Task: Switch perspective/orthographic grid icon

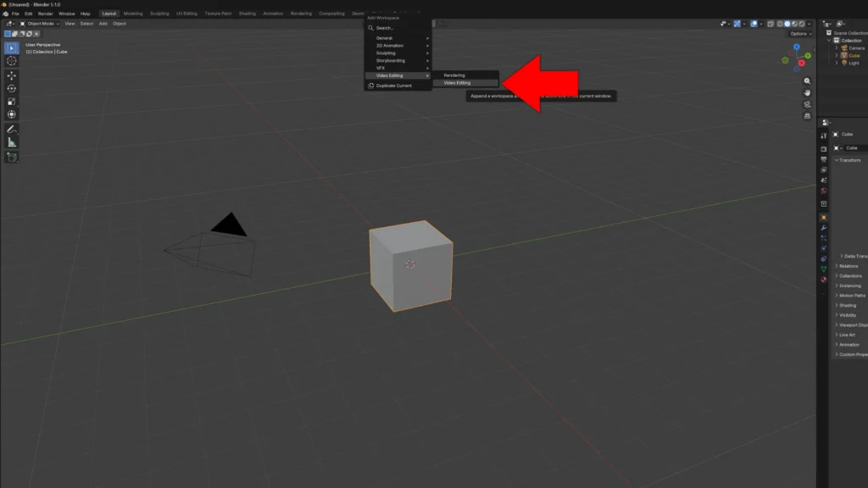Action: click(807, 116)
